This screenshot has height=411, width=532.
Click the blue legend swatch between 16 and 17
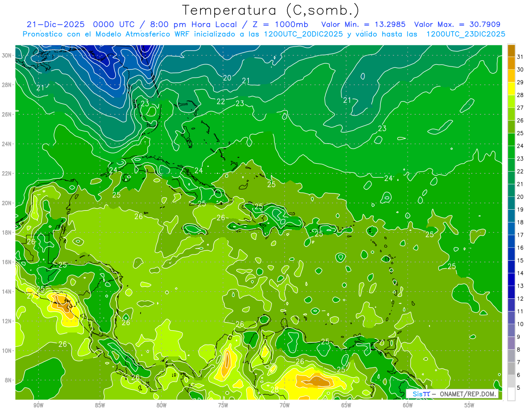(x=511, y=242)
